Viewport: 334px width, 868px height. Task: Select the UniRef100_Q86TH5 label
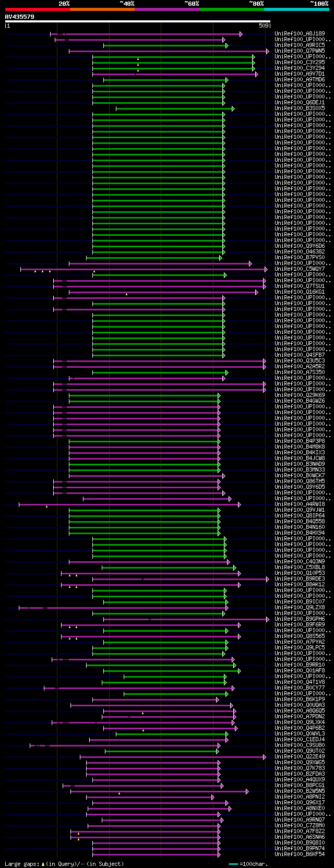(300, 481)
